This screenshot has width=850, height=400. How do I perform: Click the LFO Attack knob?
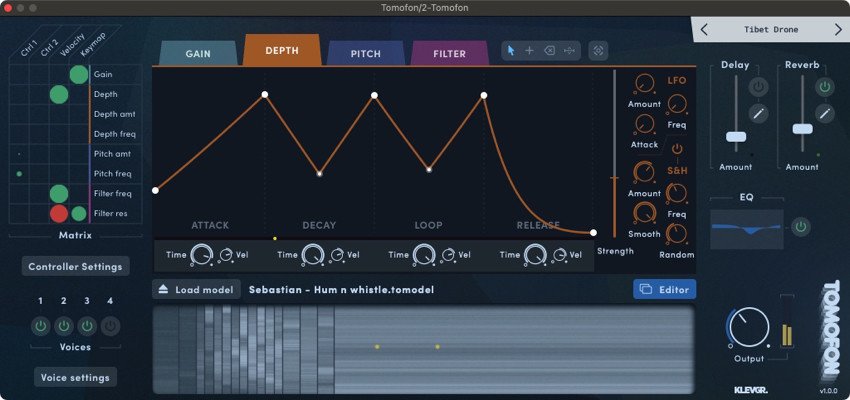click(x=644, y=125)
